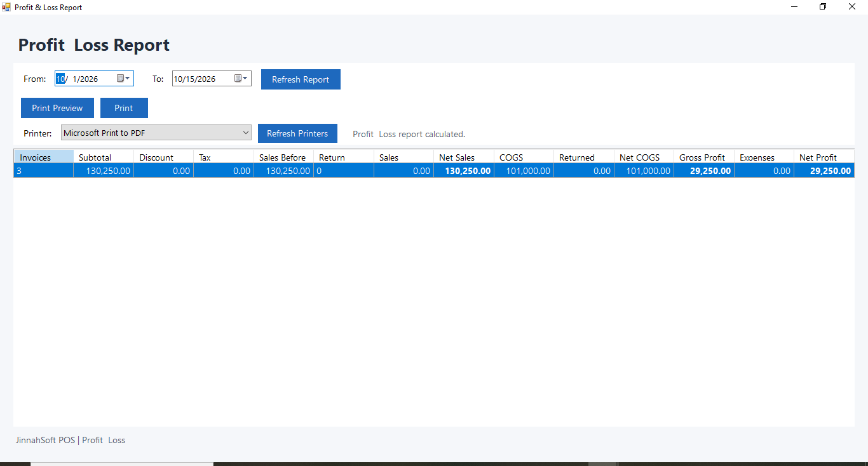
Task: Select the Return cell showing 0
Action: 344,170
